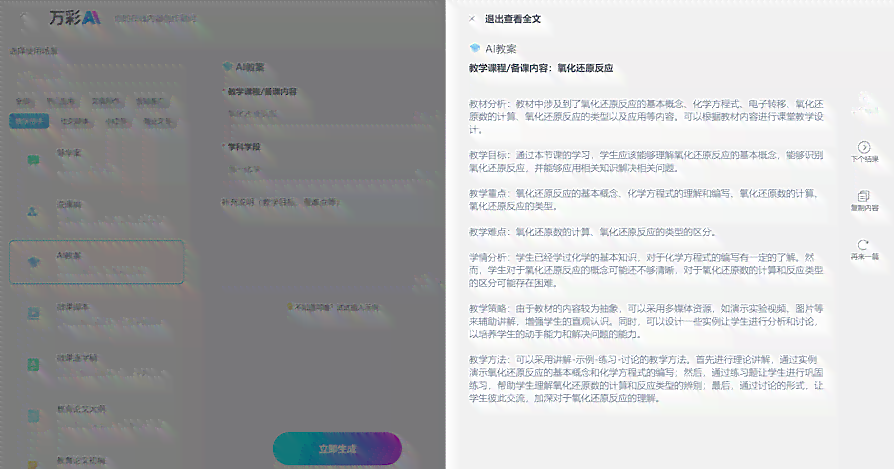Viewport: 894px width, 469px height.
Task: Click the 教育论文大纲 document icon
Action: tap(33, 415)
